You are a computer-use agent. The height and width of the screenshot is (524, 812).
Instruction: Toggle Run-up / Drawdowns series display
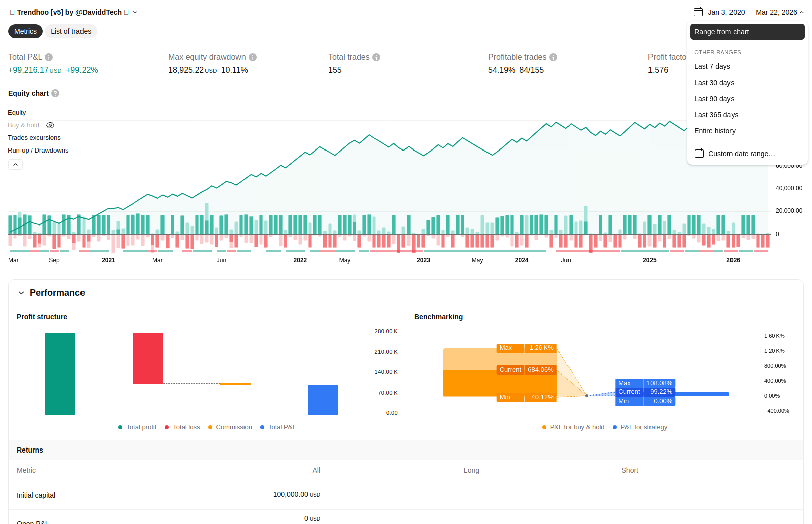[x=38, y=151]
